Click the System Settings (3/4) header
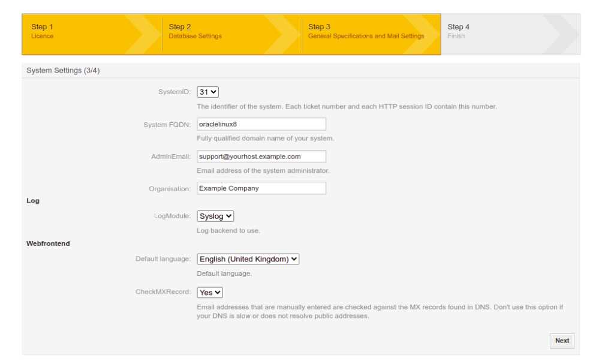Image resolution: width=614 pixels, height=364 pixels. [x=63, y=71]
